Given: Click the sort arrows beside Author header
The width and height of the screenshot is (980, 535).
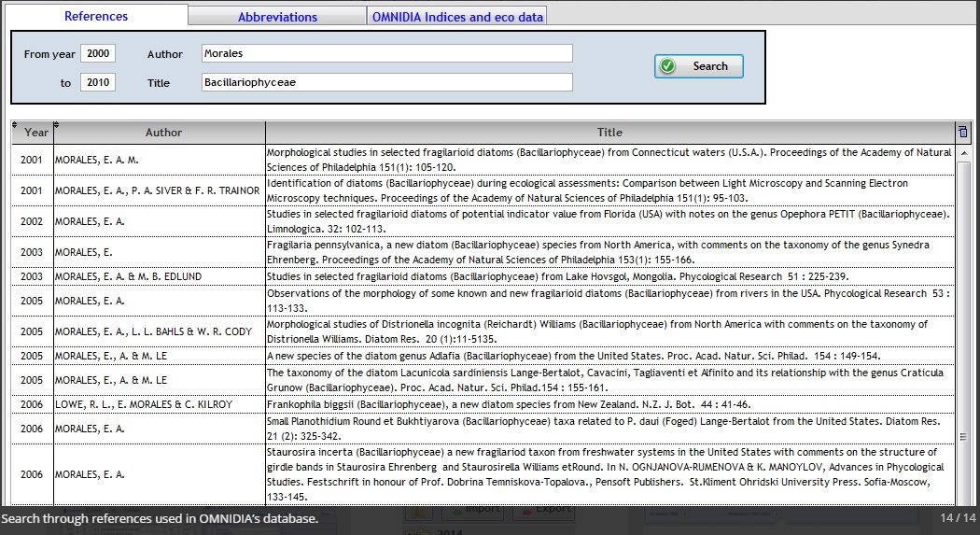Looking at the screenshot, I should (x=56, y=125).
